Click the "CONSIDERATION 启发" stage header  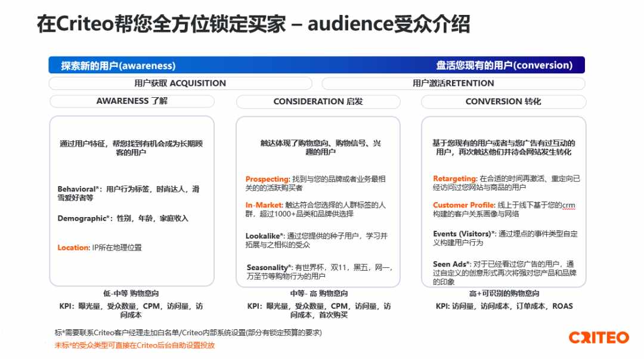click(x=318, y=101)
